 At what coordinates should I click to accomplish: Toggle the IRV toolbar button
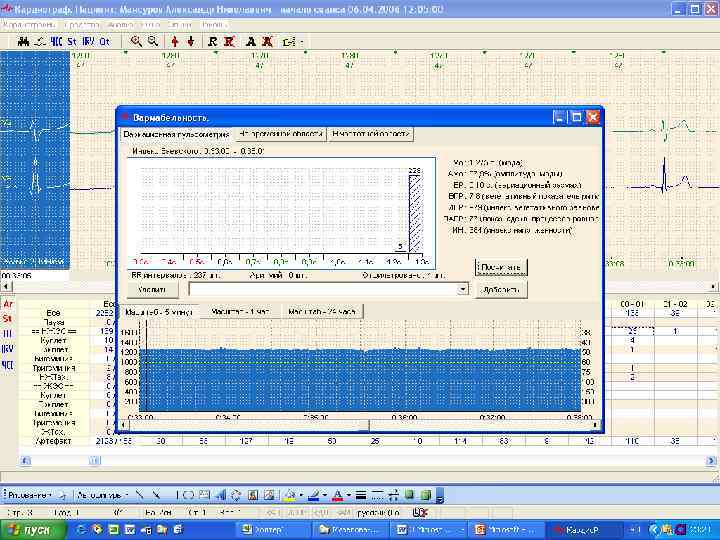click(x=88, y=41)
